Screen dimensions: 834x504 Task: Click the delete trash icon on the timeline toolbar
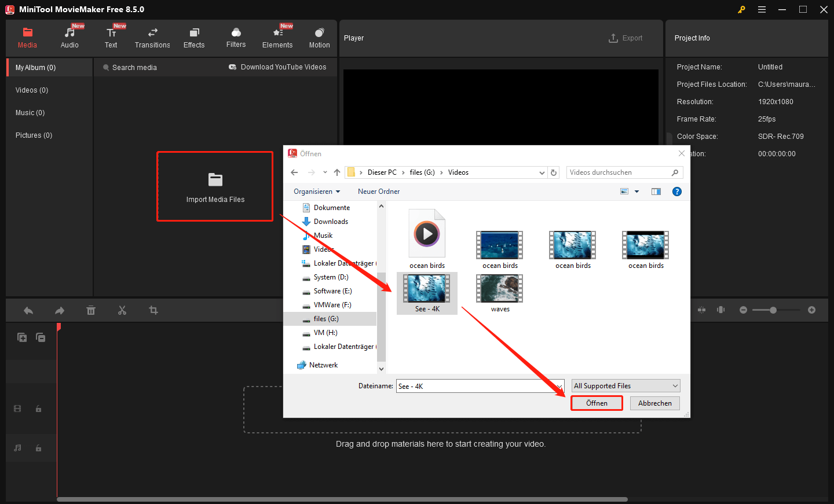(91, 310)
